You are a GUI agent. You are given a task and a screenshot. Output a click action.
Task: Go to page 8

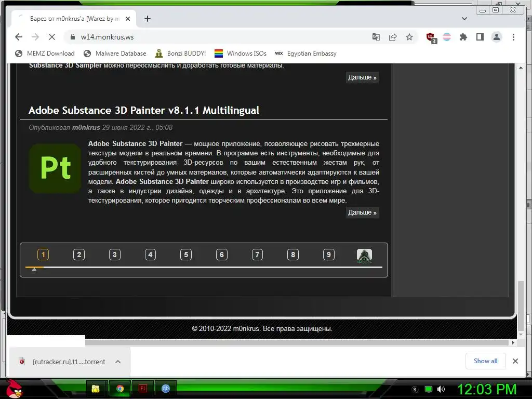click(293, 255)
